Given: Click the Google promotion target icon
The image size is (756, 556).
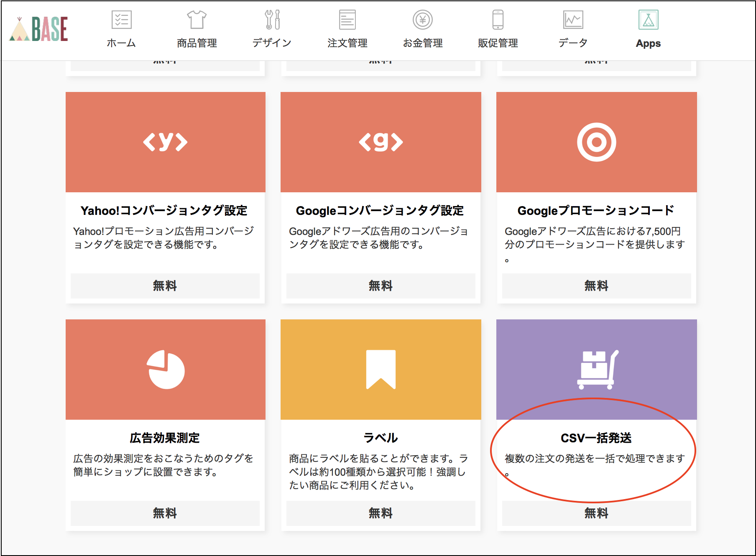Looking at the screenshot, I should 596,142.
